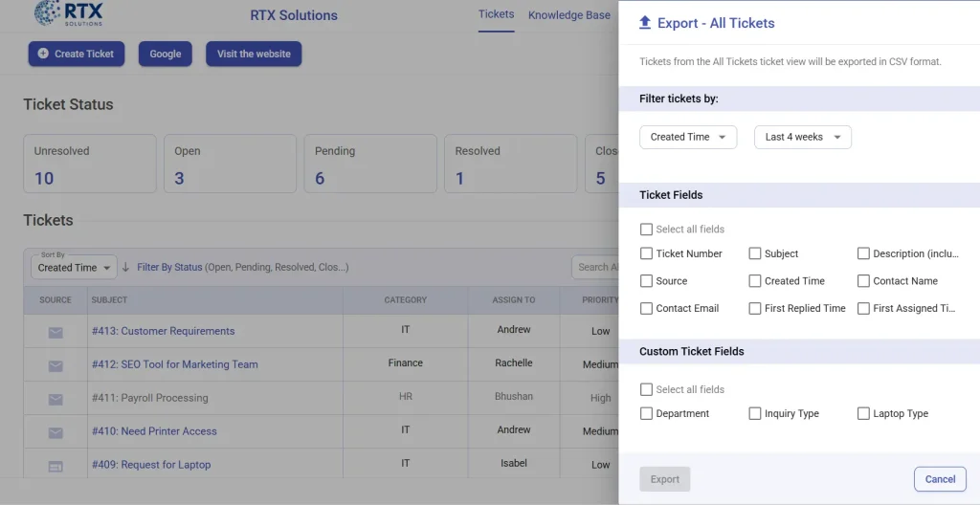Check the Contact Name field checkbox
Image resolution: width=980 pixels, height=505 pixels.
pos(863,280)
